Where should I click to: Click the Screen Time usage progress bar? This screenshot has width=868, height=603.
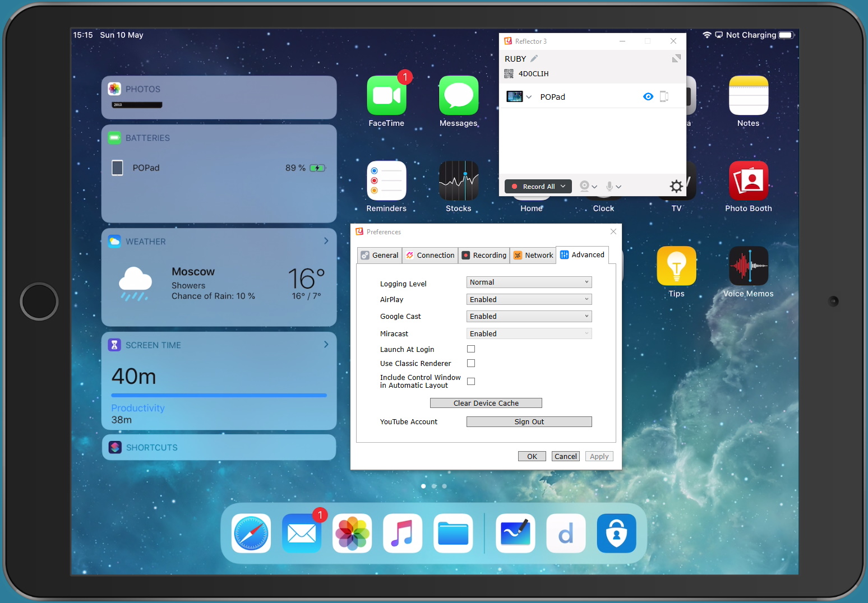click(x=219, y=395)
